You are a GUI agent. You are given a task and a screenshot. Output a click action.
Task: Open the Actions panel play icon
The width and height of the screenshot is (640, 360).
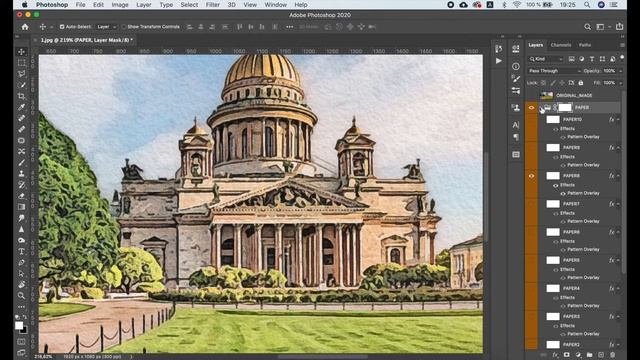tap(499, 61)
